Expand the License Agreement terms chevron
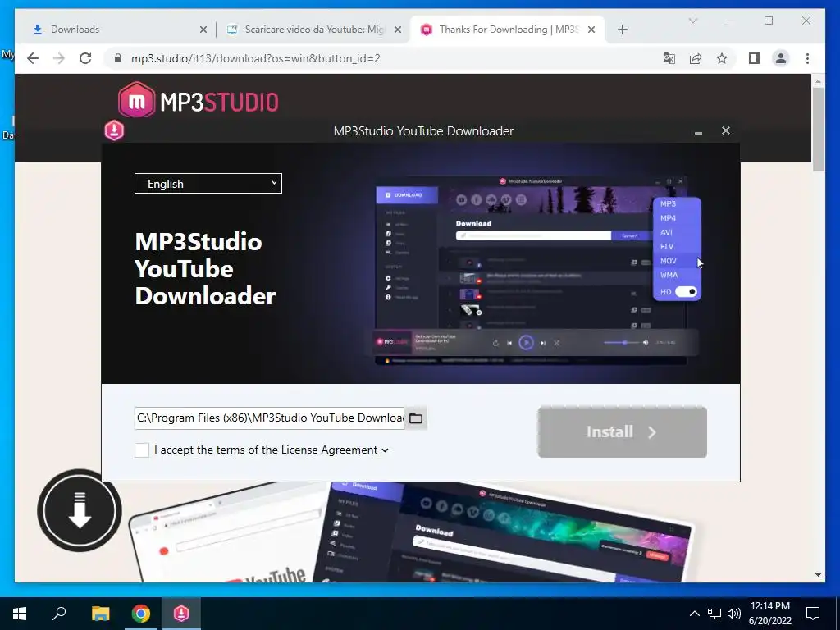The height and width of the screenshot is (630, 840). 385,450
